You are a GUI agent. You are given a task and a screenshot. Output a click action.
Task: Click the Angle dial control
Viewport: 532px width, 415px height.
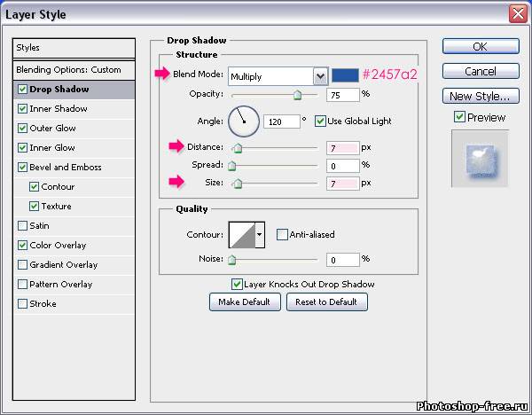point(243,121)
